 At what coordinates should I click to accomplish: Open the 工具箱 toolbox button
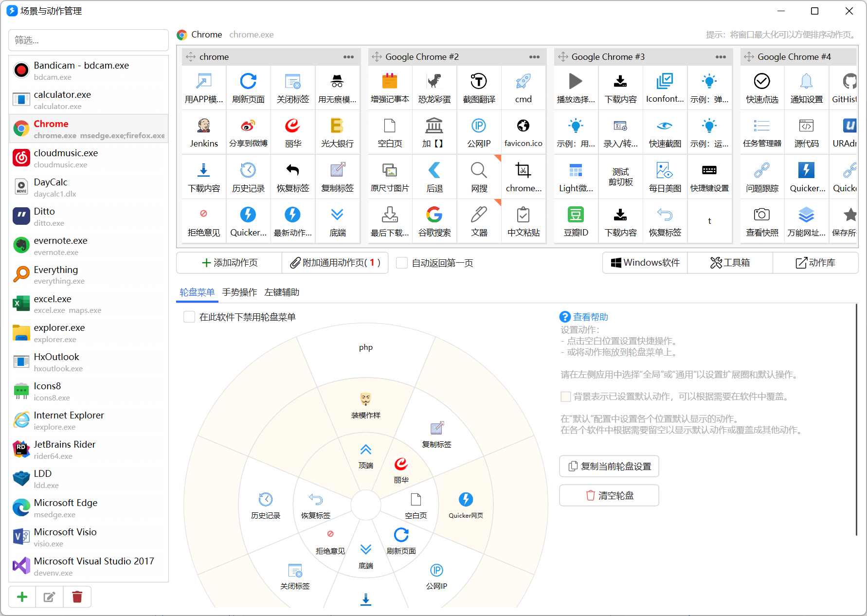click(x=730, y=263)
